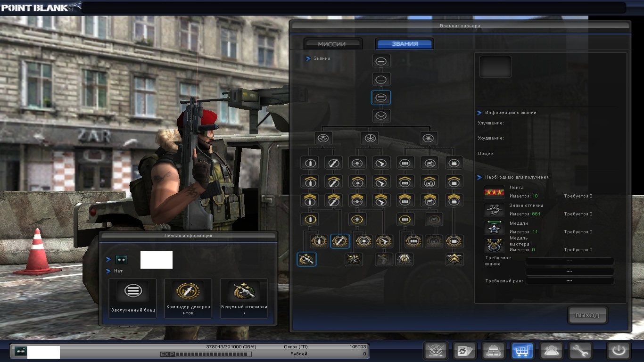Select the single-bar rank at tree top
The height and width of the screenshot is (362, 644).
click(x=381, y=61)
